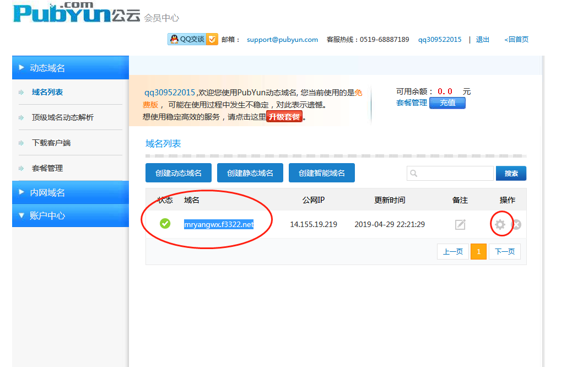Click the domain search input field
The width and height of the screenshot is (588, 367).
pos(456,174)
